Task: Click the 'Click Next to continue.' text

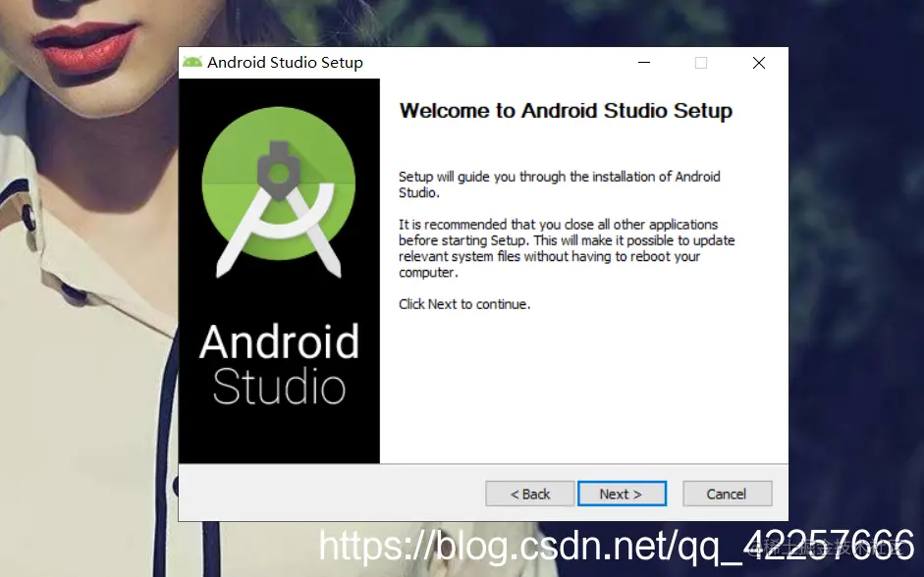Action: [x=464, y=304]
